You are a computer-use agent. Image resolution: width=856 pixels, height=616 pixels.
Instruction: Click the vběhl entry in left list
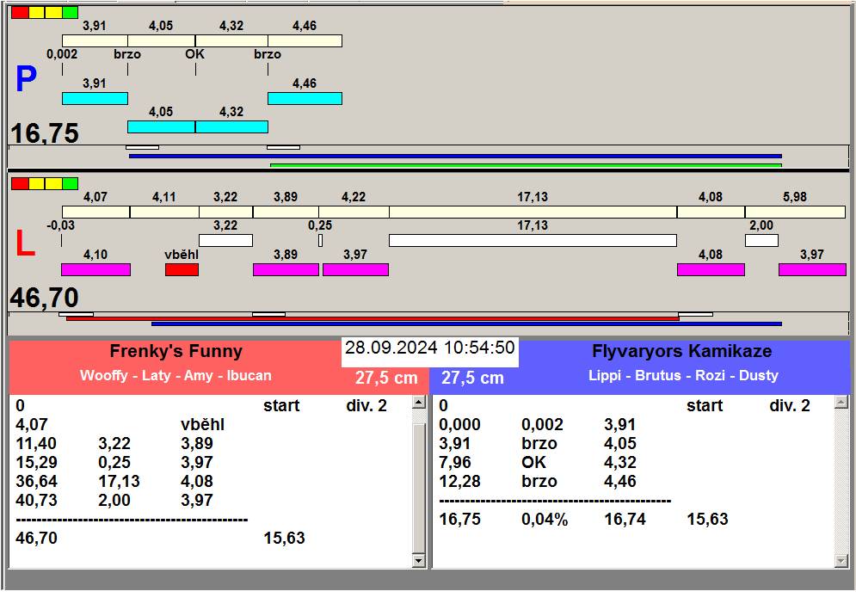[202, 424]
